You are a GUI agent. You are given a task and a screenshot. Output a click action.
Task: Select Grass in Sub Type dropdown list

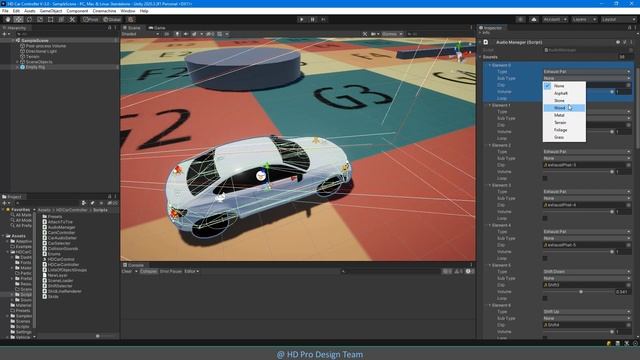coord(564,137)
